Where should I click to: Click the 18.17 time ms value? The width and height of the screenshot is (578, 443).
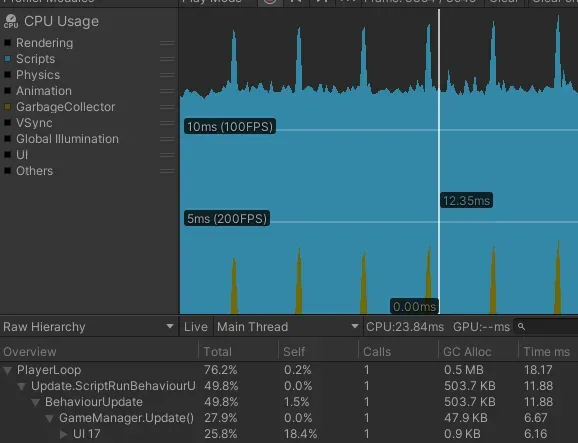click(538, 370)
